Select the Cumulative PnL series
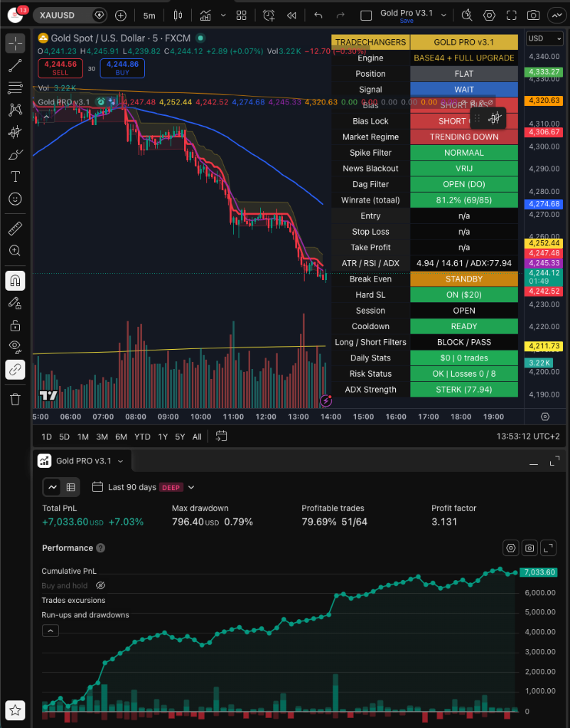This screenshot has height=728, width=570. point(69,571)
